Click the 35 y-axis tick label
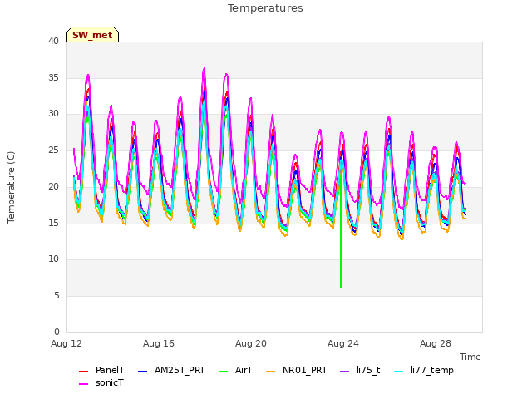The width and height of the screenshot is (532, 399). [53, 77]
